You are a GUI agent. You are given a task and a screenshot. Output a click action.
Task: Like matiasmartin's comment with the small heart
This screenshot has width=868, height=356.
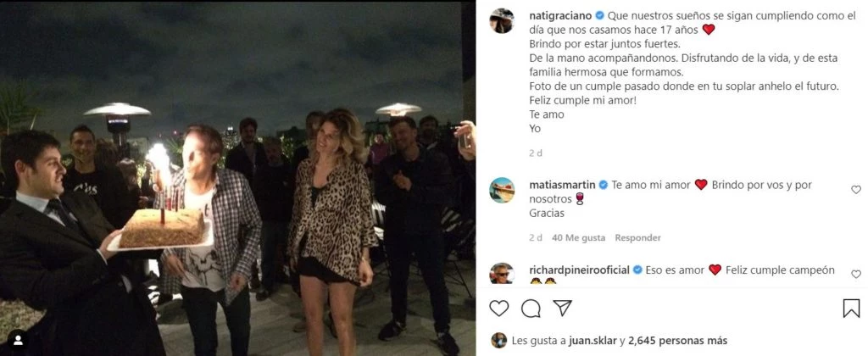tap(856, 189)
